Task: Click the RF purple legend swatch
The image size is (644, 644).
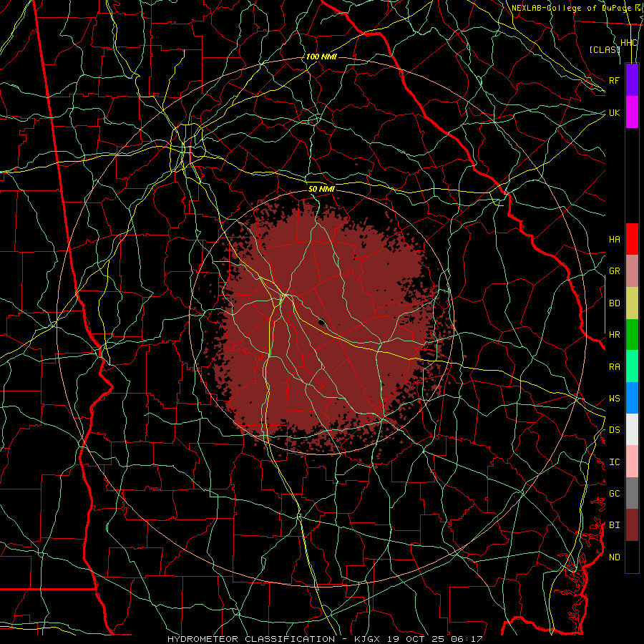Action: [632, 80]
